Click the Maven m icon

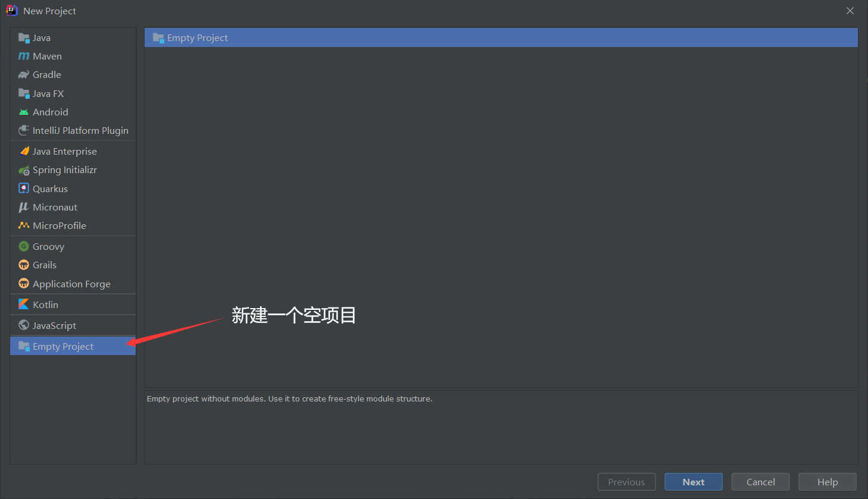pyautogui.click(x=24, y=57)
